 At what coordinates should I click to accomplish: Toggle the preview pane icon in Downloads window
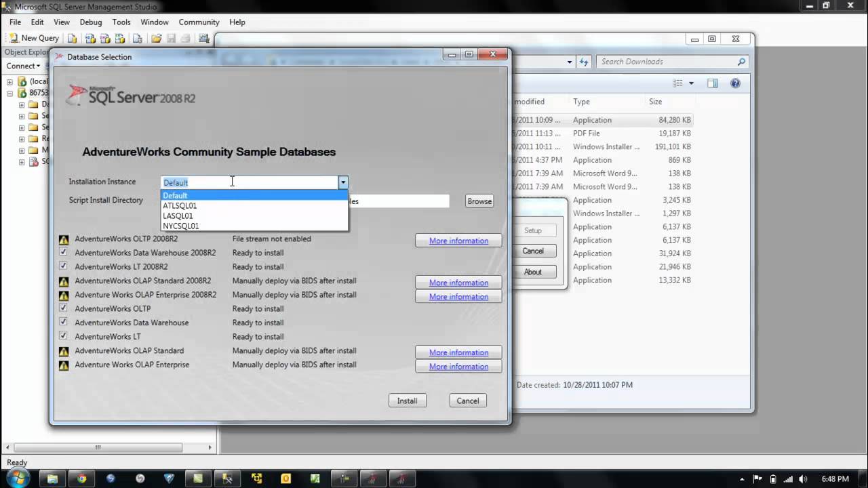pyautogui.click(x=712, y=83)
